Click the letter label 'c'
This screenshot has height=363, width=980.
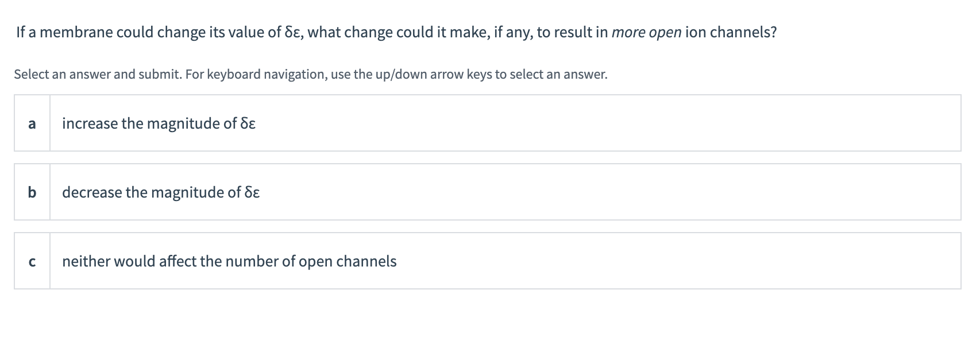coord(32,261)
